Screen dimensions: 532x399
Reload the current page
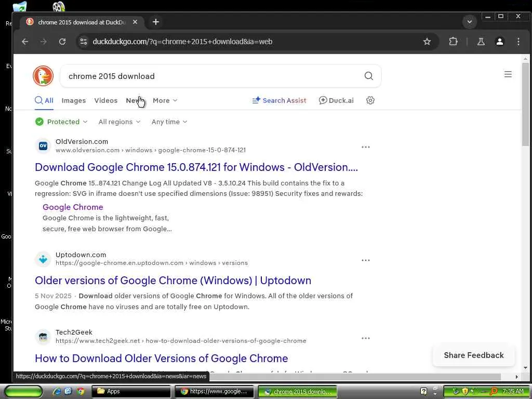coord(62,42)
